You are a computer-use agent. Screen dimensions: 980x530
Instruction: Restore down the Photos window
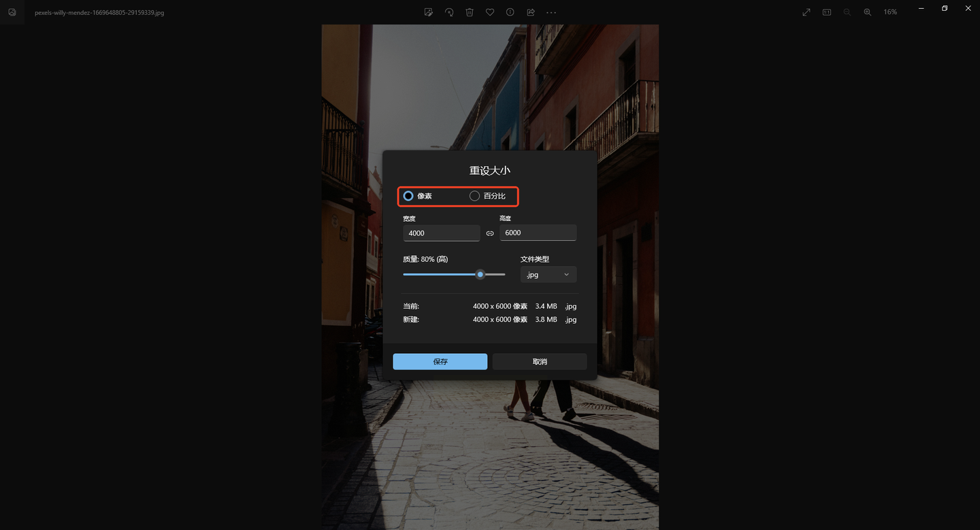tap(945, 8)
